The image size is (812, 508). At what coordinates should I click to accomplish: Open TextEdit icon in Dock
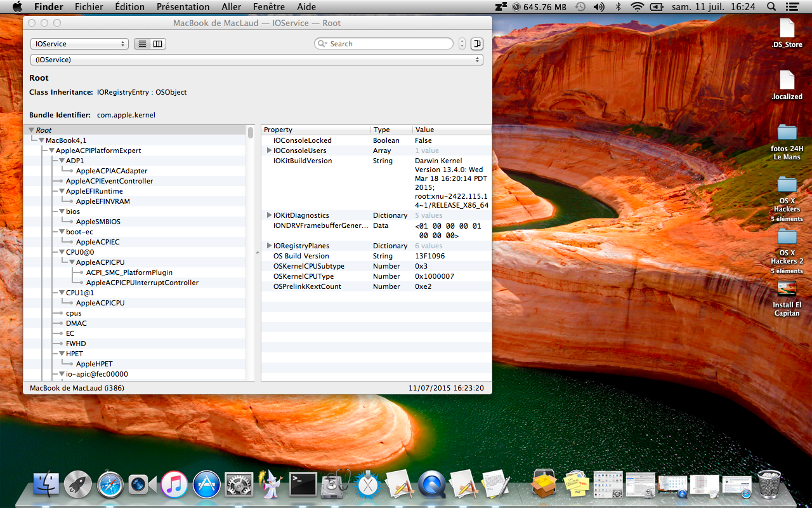(496, 485)
